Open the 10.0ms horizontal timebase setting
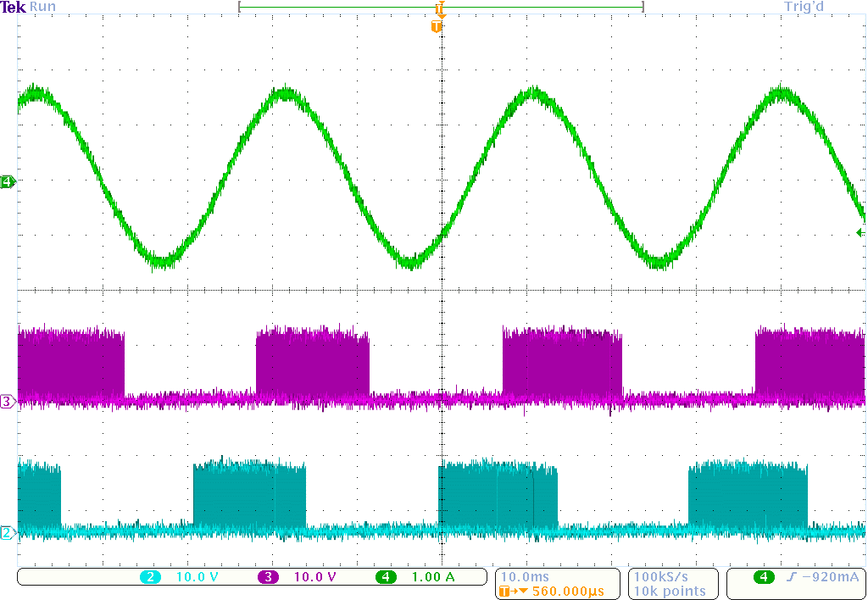 pos(526,577)
